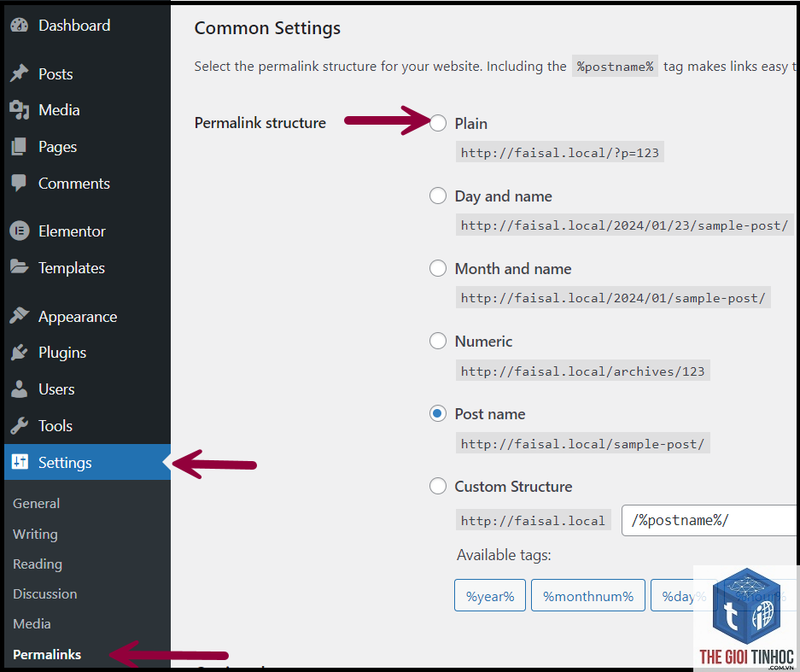Viewport: 800px width, 672px height.
Task: Click the Common Settings heading
Action: [267, 28]
